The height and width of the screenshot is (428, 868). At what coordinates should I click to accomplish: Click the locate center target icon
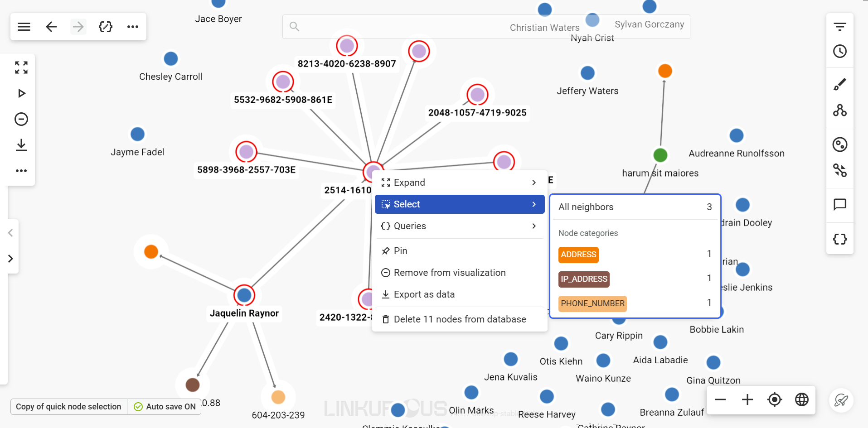pyautogui.click(x=774, y=399)
